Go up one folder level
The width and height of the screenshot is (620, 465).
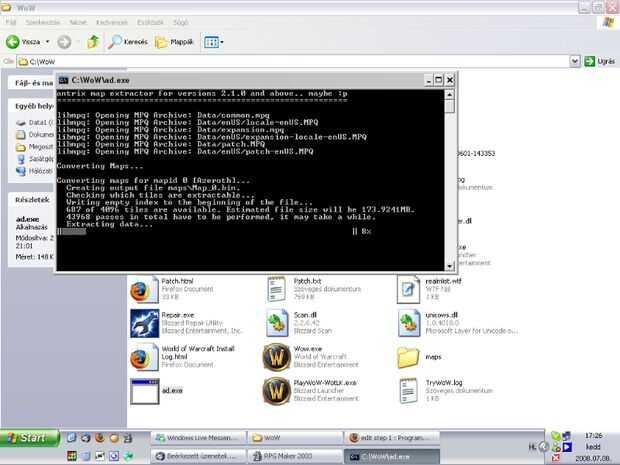coord(93,42)
